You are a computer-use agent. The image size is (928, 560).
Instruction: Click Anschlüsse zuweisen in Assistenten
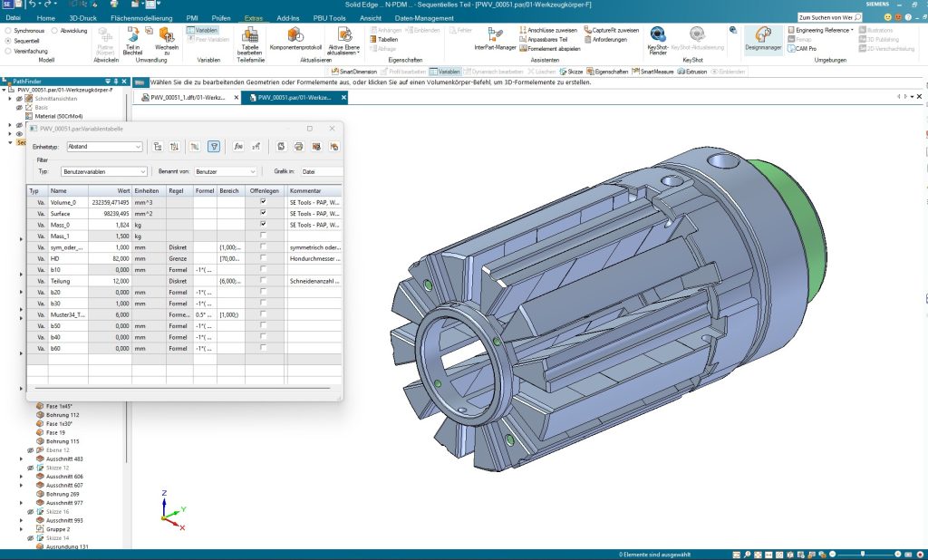coord(548,30)
